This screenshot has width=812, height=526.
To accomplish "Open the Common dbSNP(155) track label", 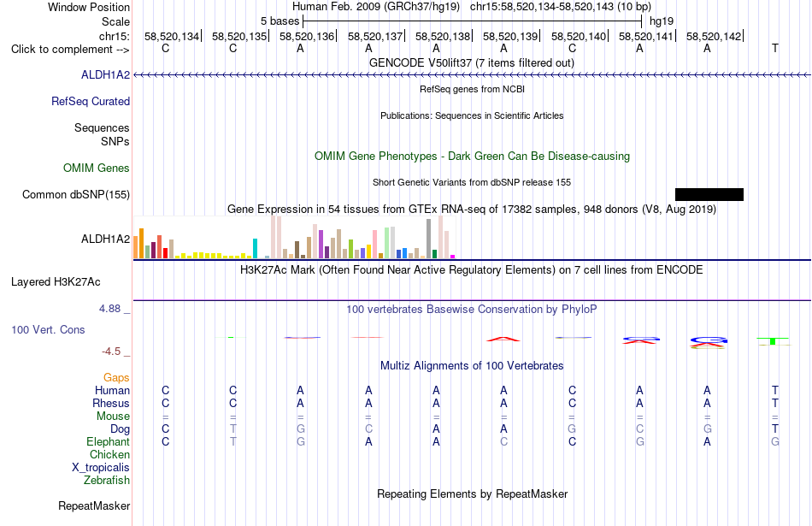I will click(x=75, y=194).
